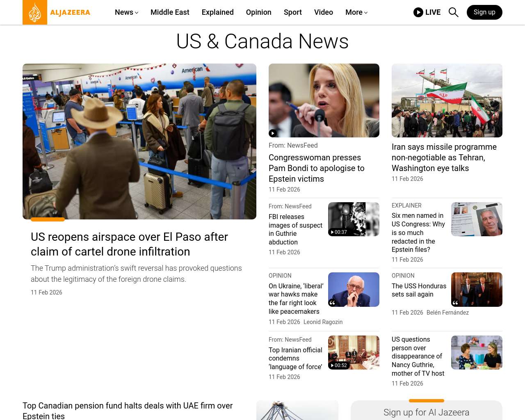Click the LIVE play icon
This screenshot has width=525, height=420.
coord(418,12)
